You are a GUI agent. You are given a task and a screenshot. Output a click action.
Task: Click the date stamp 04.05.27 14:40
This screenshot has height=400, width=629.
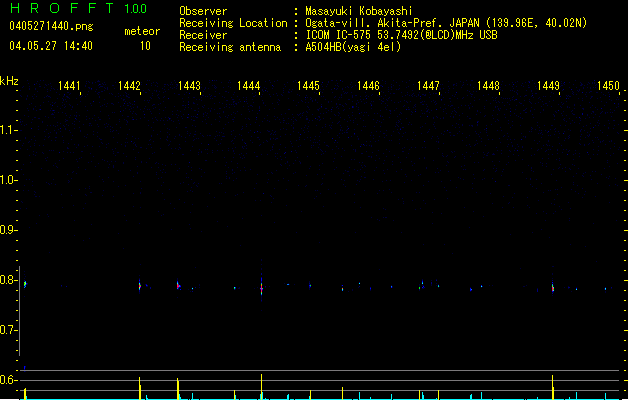(51, 46)
